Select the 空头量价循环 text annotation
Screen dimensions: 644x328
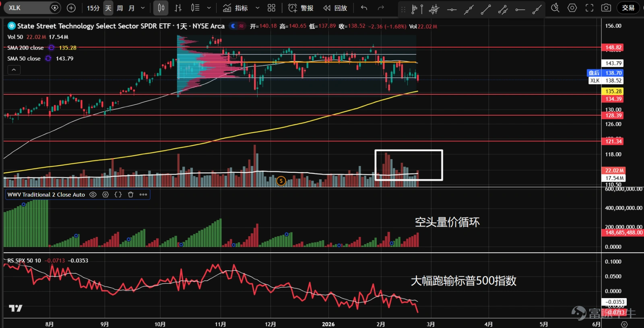coord(447,222)
